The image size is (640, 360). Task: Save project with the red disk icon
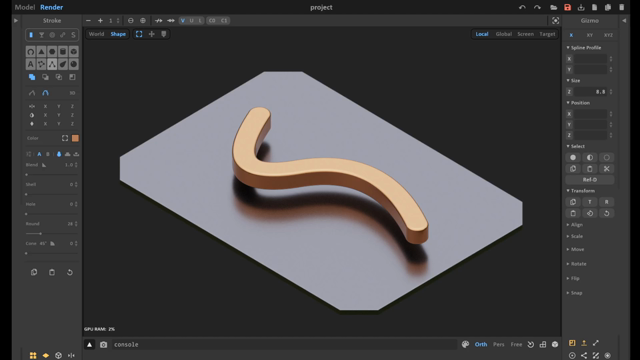click(x=567, y=7)
